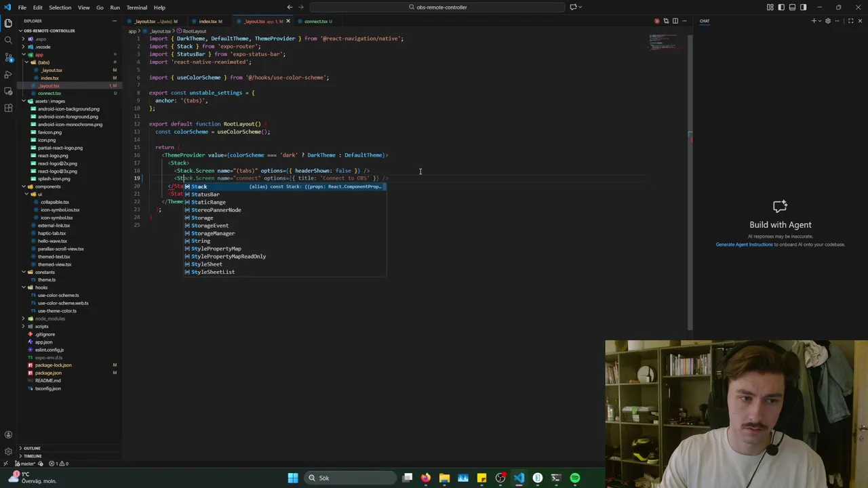Start a new chat with the plus icon
Screen dimensions: 868x488
pos(814,21)
